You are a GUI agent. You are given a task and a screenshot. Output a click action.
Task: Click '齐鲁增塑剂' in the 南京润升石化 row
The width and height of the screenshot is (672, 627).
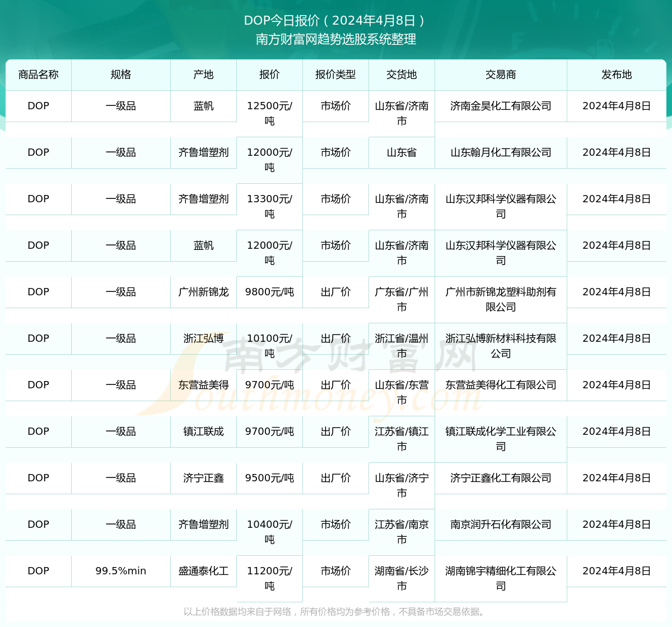coord(204,524)
